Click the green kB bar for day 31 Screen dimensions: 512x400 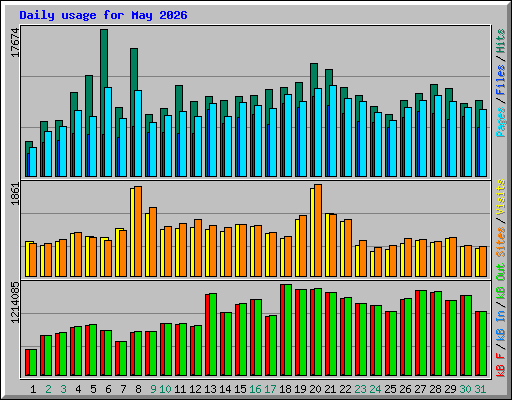[x=483, y=344]
